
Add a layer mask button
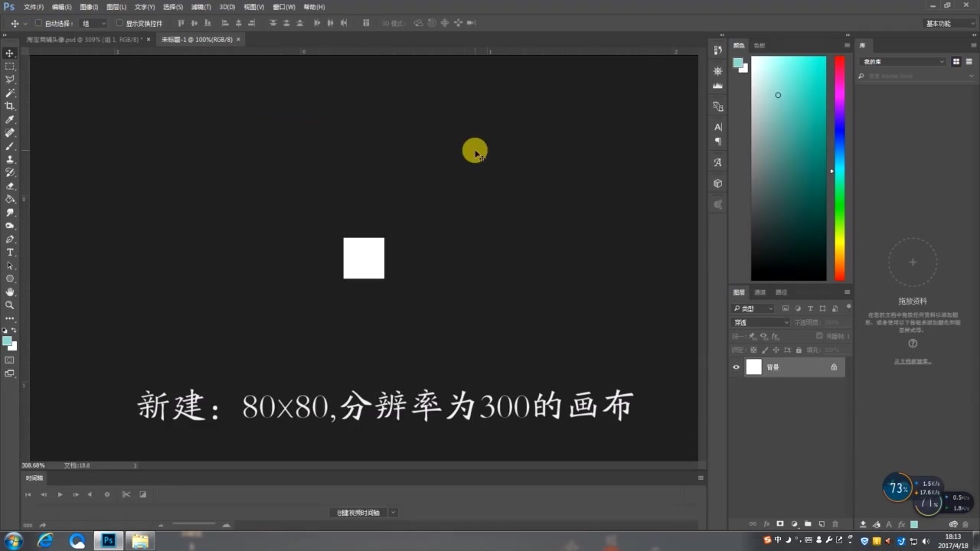(780, 524)
